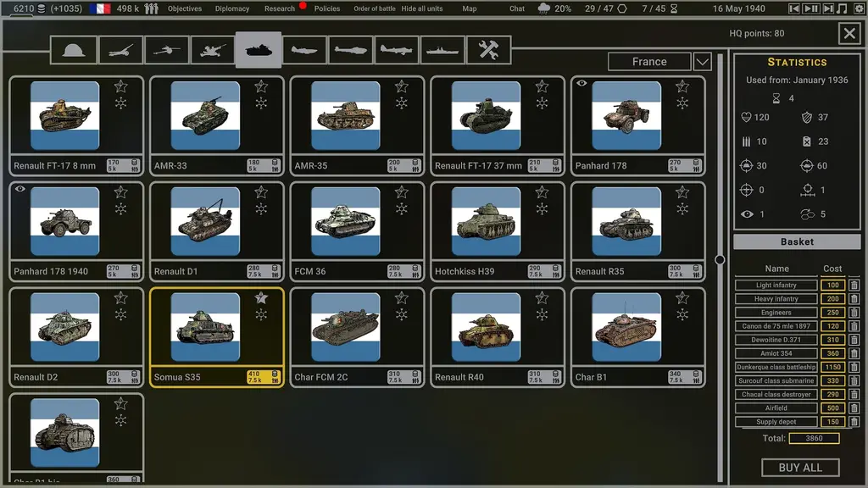Open the ships category tab
This screenshot has width=868, height=488.
pos(442,50)
